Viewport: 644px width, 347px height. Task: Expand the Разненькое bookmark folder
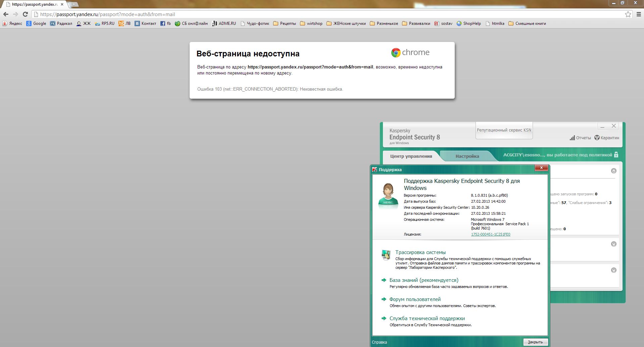[384, 23]
